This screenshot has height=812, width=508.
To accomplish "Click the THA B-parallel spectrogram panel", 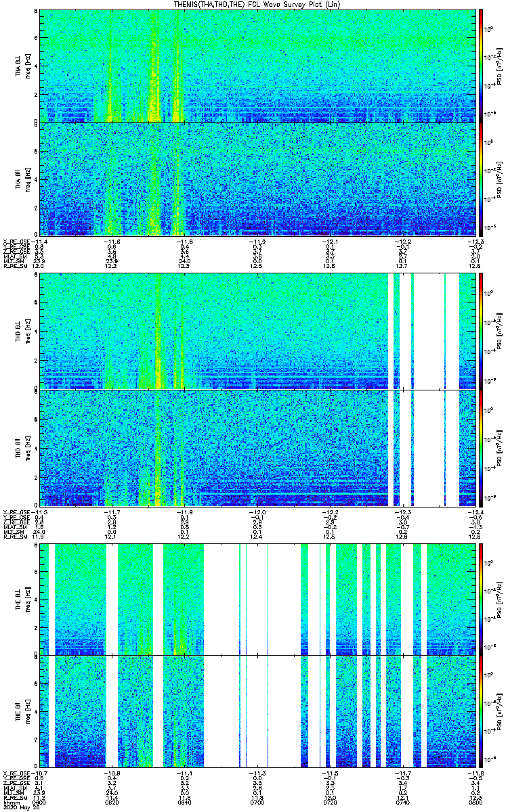I will pyautogui.click(x=258, y=179).
